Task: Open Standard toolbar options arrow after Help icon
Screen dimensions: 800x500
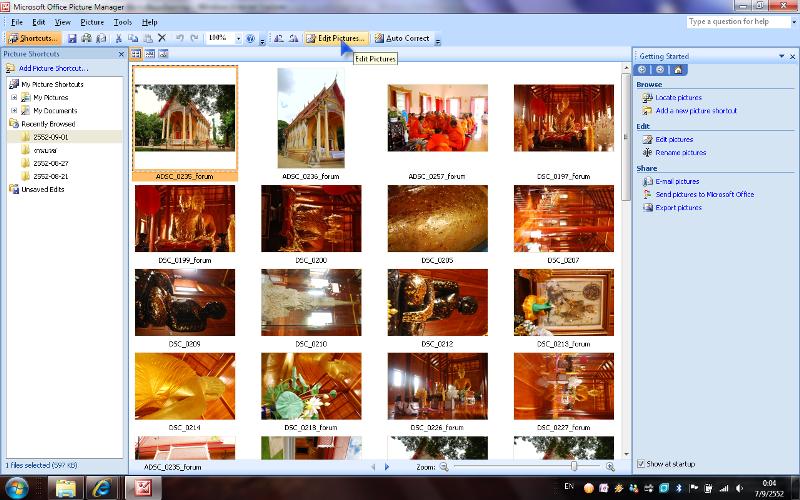Action: pos(262,40)
